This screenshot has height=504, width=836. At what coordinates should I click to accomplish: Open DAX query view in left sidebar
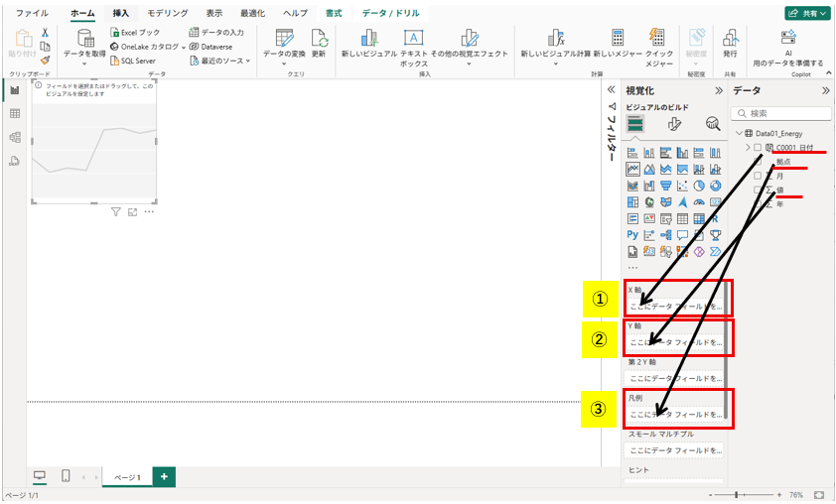click(15, 161)
